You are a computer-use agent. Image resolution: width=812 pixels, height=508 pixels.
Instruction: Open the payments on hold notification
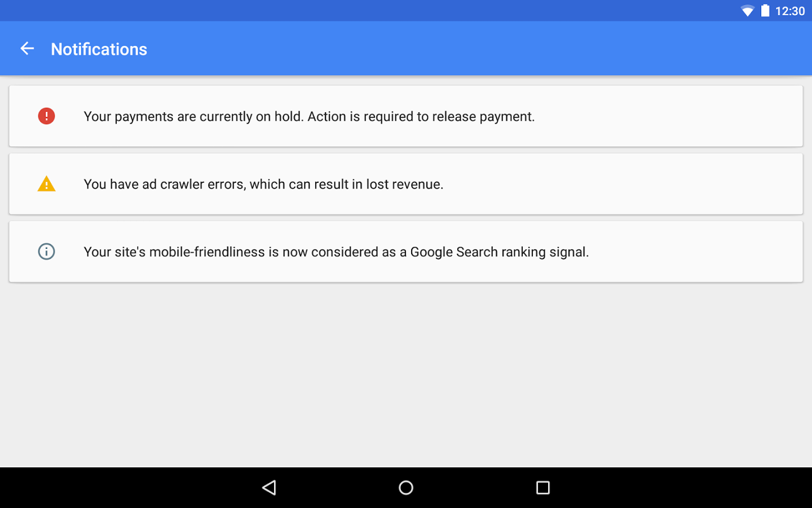pos(406,116)
